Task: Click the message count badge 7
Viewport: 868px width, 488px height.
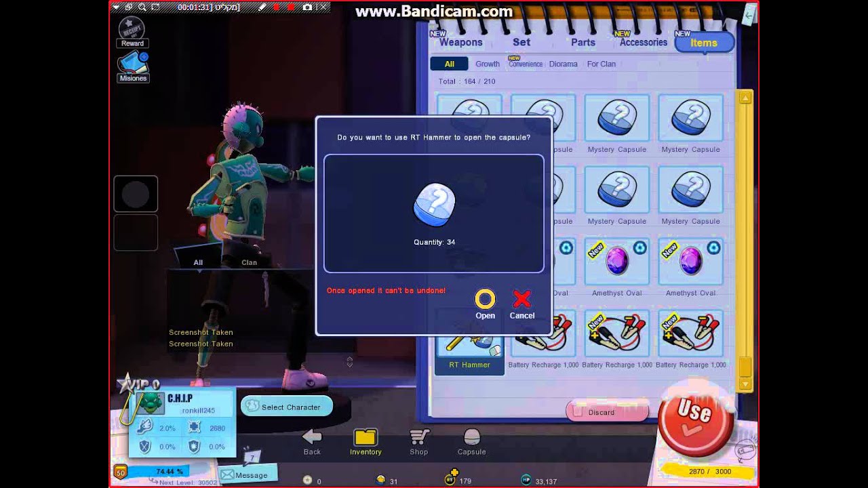Action: 252,457
